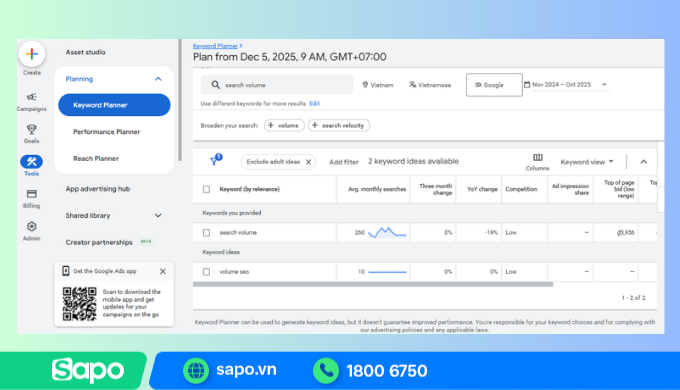Image resolution: width=680 pixels, height=390 pixels.
Task: Click Add filter
Action: (x=344, y=162)
